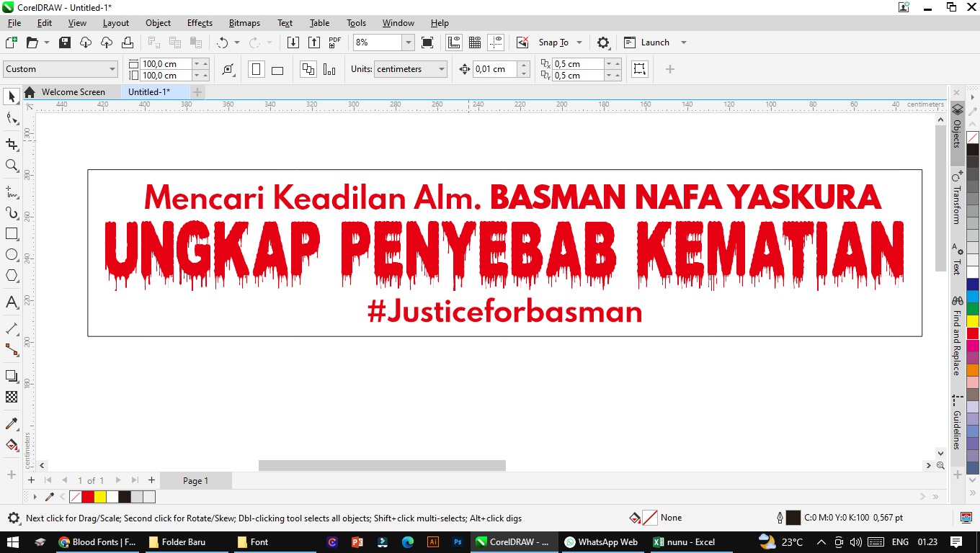Pick the yellow swatch in color palette
The height and width of the screenshot is (553, 980).
[973, 321]
